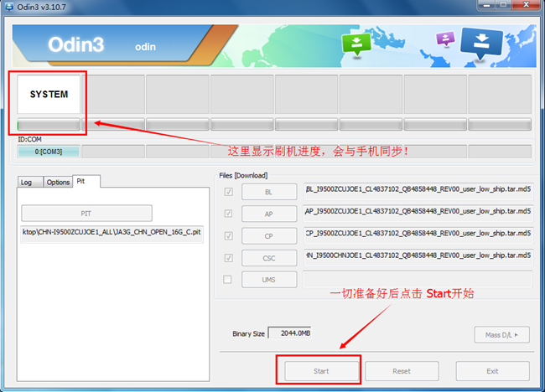Click the Odin3 app icon in title bar

tap(9, 7)
